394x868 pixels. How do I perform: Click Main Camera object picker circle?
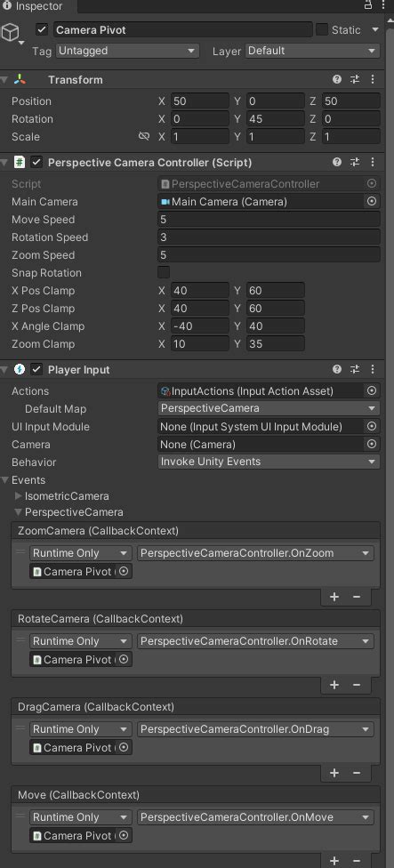point(372,202)
